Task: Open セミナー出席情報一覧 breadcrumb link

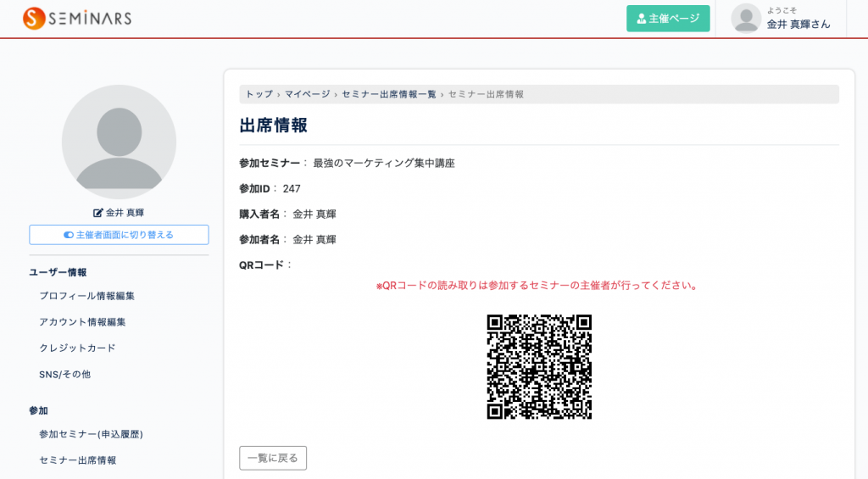Action: (388, 94)
